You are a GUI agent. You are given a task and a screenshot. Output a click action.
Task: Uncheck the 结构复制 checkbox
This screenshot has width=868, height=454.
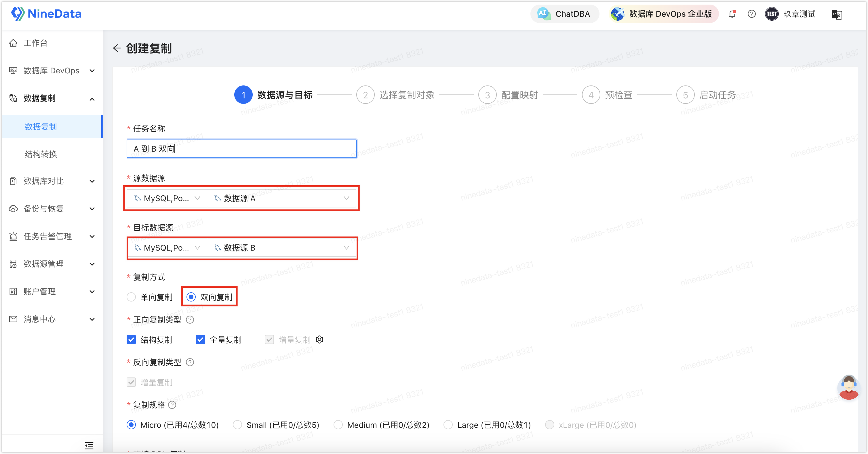131,339
